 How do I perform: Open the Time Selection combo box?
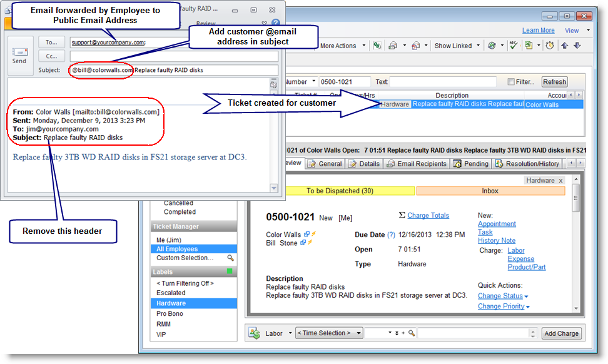click(x=329, y=333)
